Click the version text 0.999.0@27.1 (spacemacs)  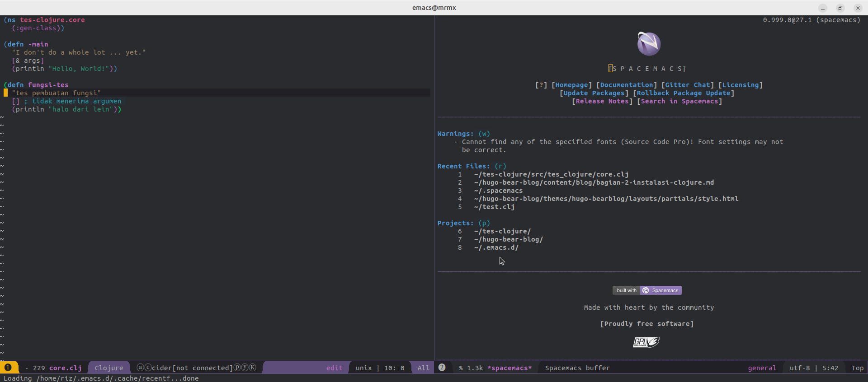811,20
